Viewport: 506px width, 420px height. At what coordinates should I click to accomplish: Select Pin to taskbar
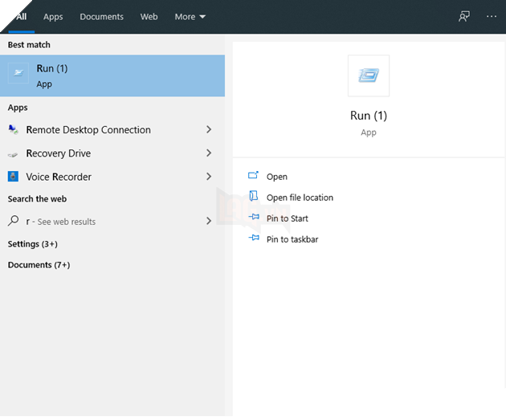(x=292, y=239)
